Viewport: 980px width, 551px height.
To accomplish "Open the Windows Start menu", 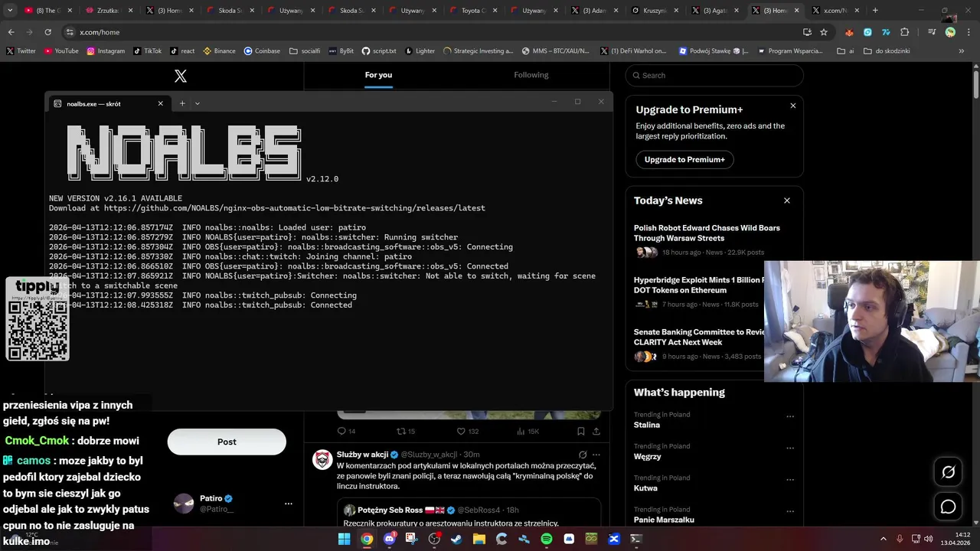I will click(x=345, y=539).
